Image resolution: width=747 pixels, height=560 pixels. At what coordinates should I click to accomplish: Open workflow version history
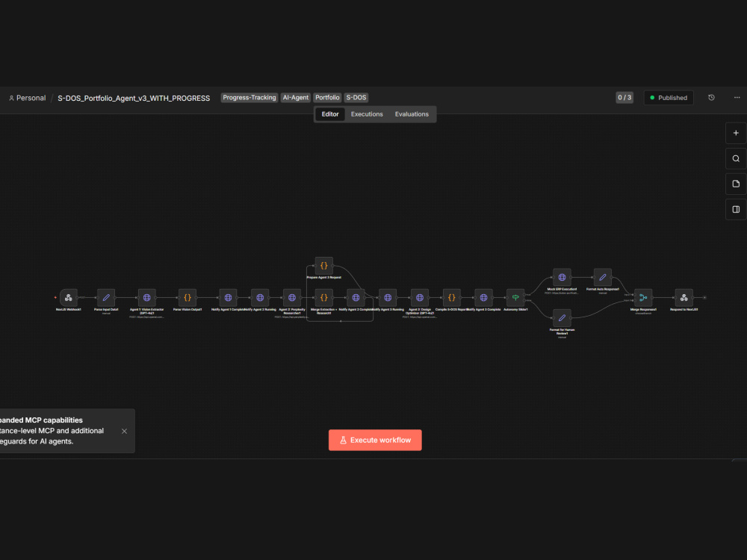(711, 98)
